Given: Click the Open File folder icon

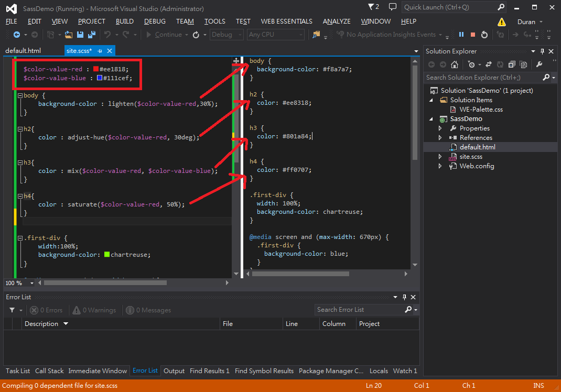Looking at the screenshot, I should 68,35.
